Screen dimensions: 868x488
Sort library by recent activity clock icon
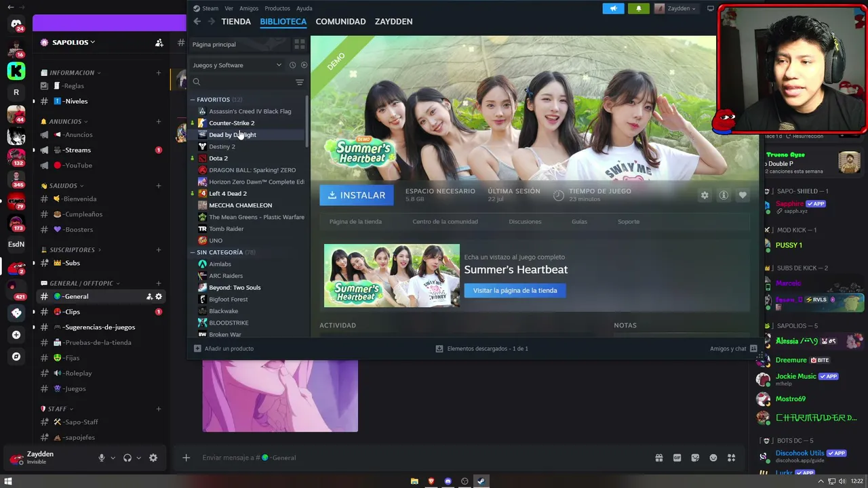coord(292,65)
